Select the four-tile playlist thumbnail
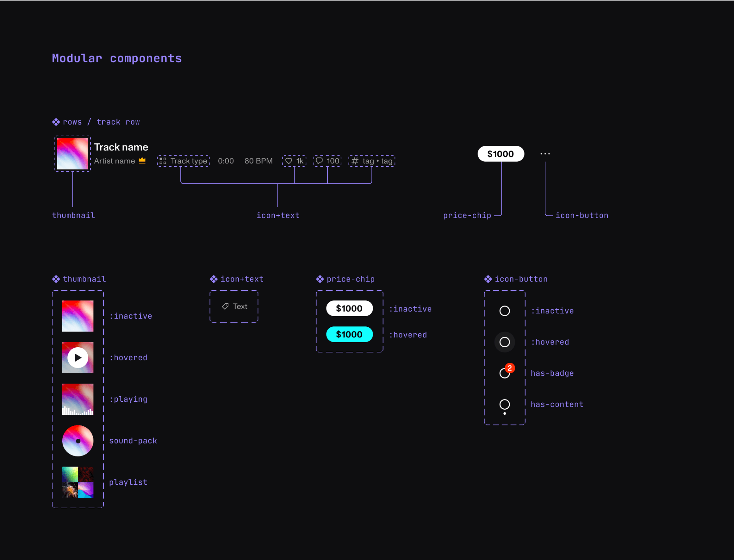 [78, 482]
